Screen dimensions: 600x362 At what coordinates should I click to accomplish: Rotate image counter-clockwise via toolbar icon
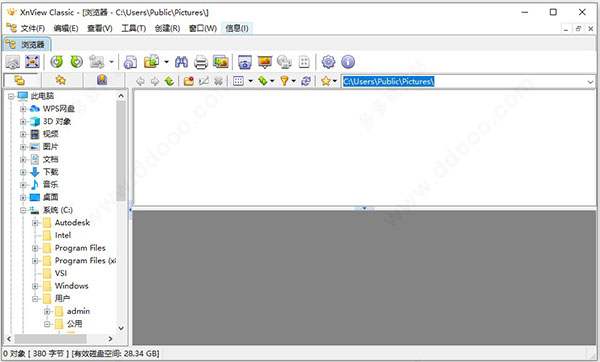click(x=57, y=62)
